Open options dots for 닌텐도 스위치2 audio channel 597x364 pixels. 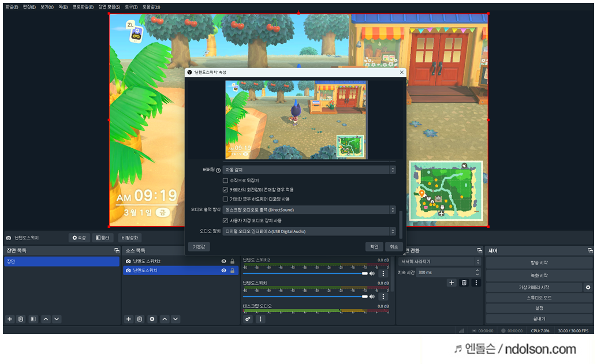[x=383, y=273]
